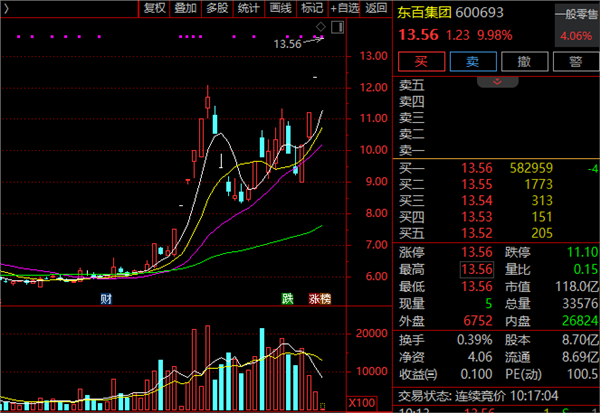Image resolution: width=600 pixels, height=413 pixels.
Task: Toggle the small panel icon beside diamond
Action: [x=333, y=25]
